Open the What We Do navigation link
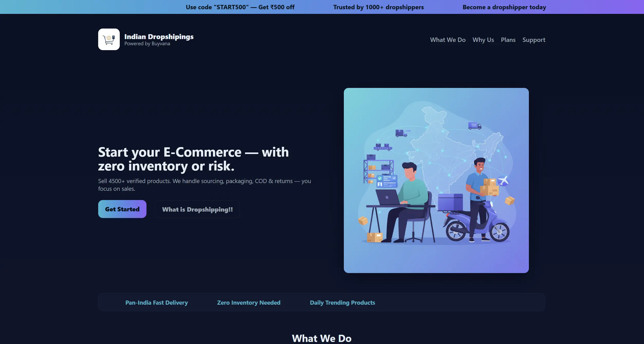 [448, 40]
